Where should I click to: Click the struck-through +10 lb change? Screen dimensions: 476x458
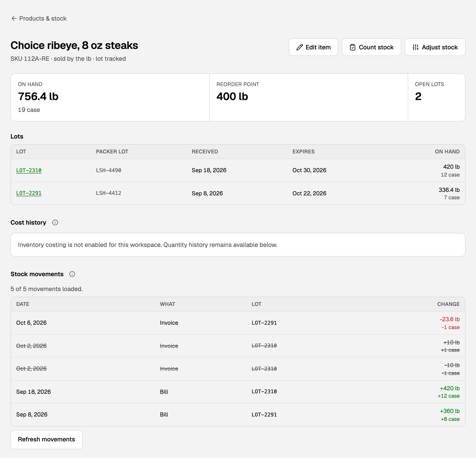[451, 342]
